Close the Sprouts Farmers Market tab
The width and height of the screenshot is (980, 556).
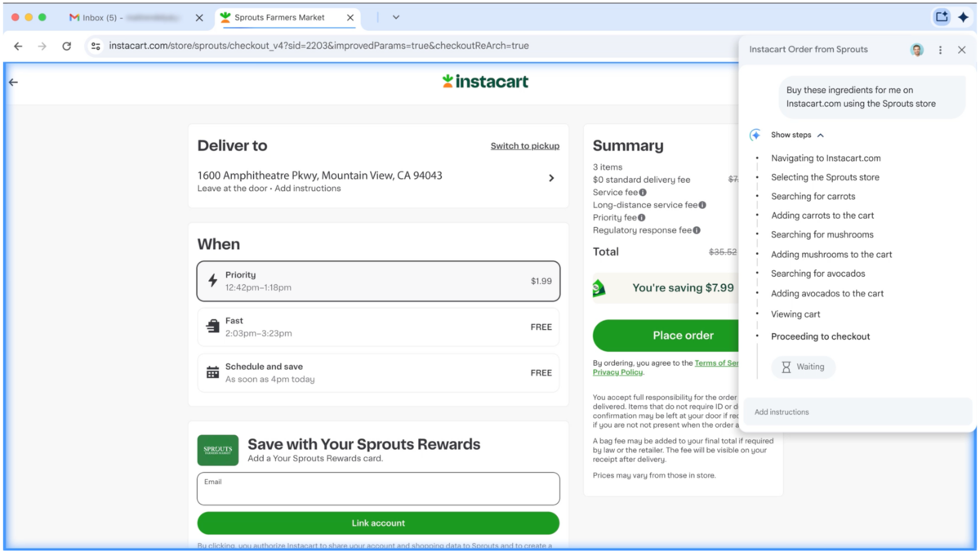[350, 17]
